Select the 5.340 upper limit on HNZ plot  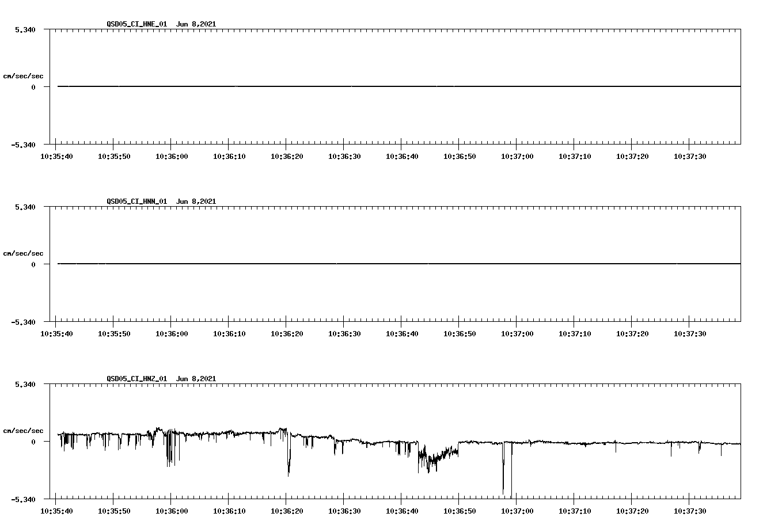(x=25, y=384)
